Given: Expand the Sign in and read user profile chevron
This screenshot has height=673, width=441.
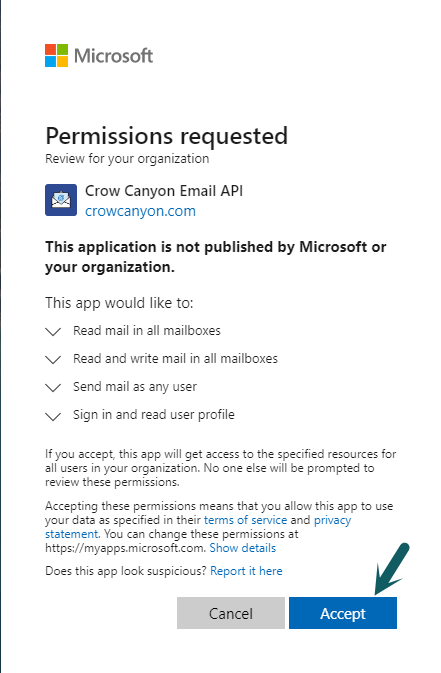Looking at the screenshot, I should coord(53,416).
